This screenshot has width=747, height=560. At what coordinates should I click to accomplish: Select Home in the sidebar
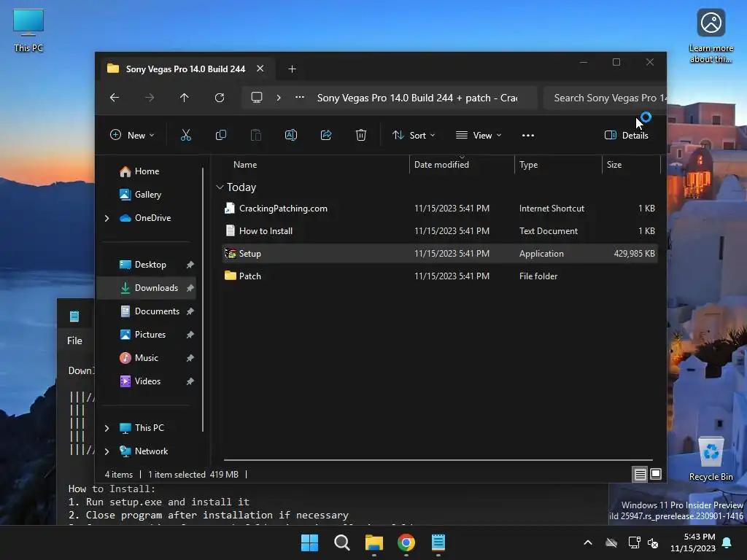tap(146, 171)
